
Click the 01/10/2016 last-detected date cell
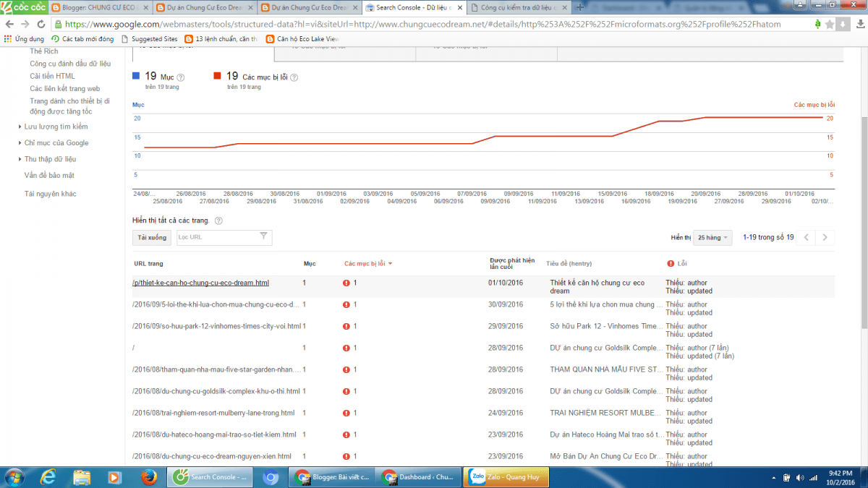506,283
